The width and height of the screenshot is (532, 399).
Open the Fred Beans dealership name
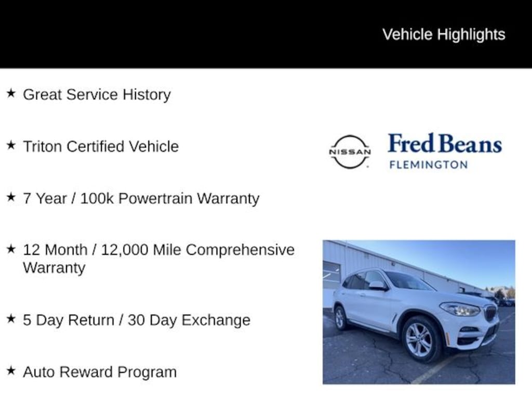point(445,144)
